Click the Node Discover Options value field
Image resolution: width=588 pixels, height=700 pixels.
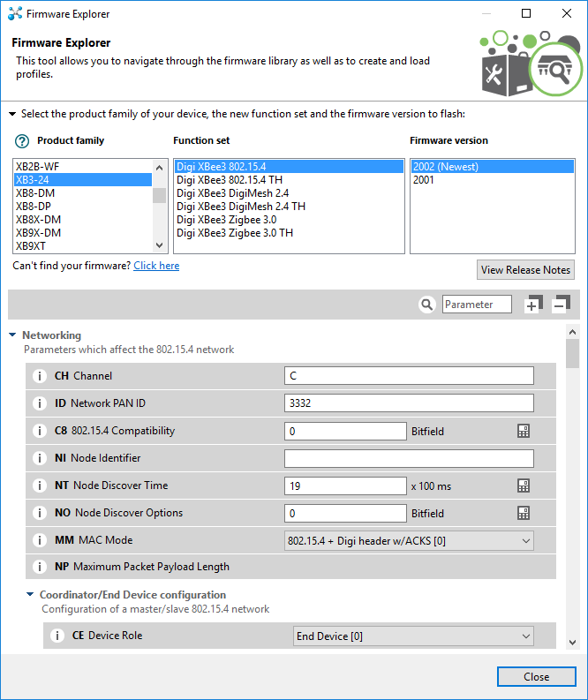(345, 514)
